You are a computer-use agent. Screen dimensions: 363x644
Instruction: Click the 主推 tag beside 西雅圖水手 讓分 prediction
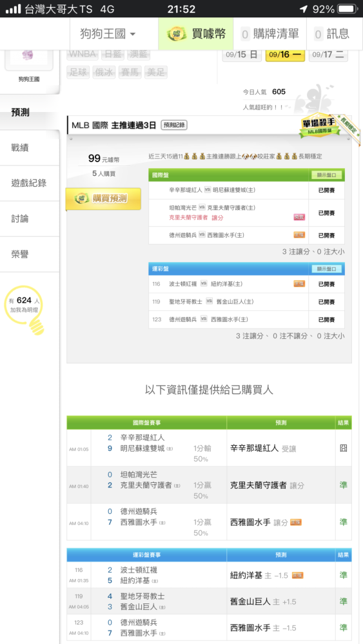295,522
